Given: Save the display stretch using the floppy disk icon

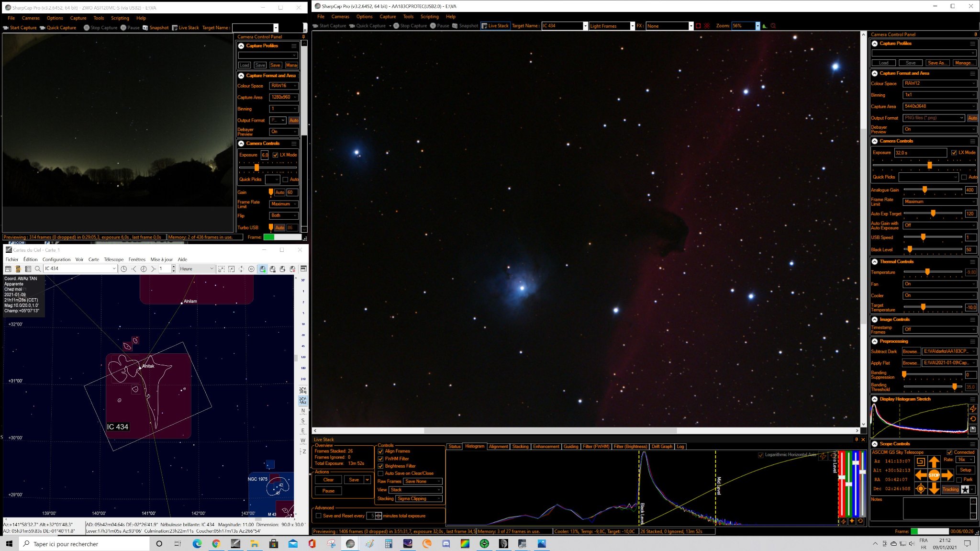Looking at the screenshot, I should (x=973, y=429).
